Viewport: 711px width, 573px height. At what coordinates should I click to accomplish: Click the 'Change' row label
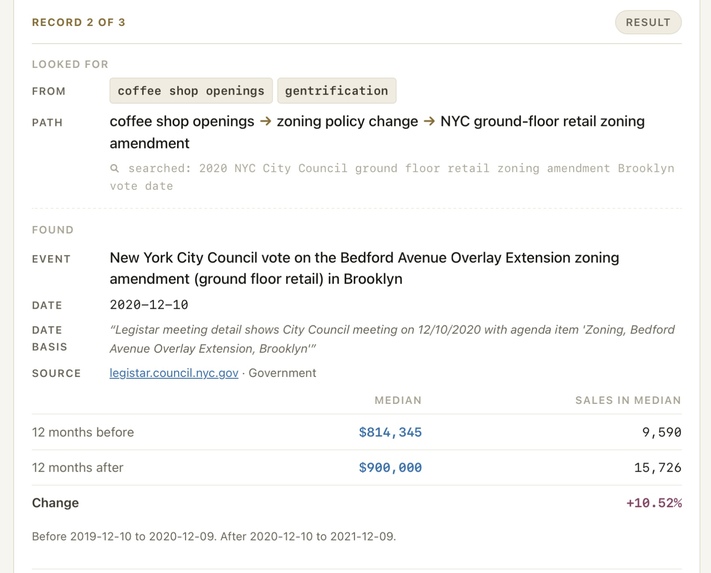(x=55, y=503)
